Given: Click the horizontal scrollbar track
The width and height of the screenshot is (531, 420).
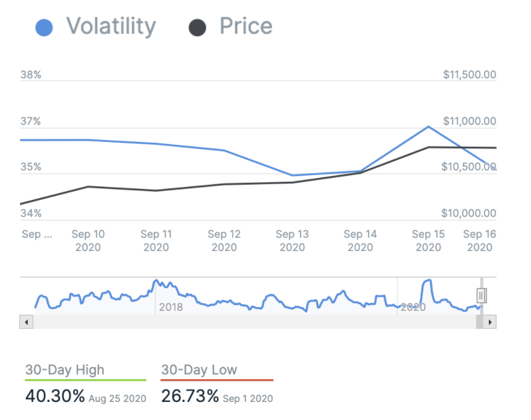Looking at the screenshot, I should coord(253,322).
